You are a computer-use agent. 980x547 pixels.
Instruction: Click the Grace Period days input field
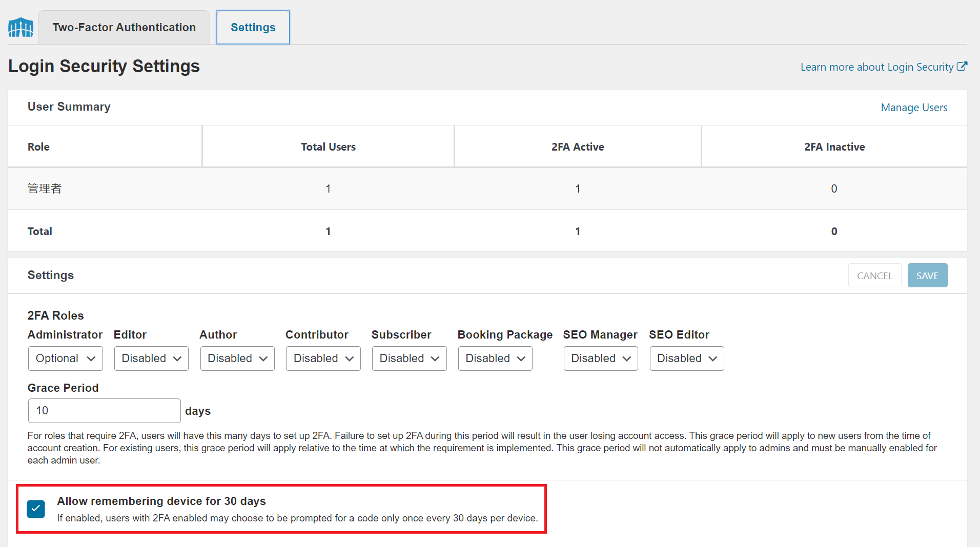(x=104, y=411)
